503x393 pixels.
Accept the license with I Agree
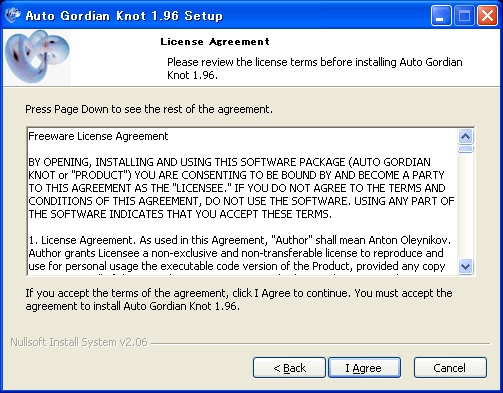pyautogui.click(x=364, y=368)
